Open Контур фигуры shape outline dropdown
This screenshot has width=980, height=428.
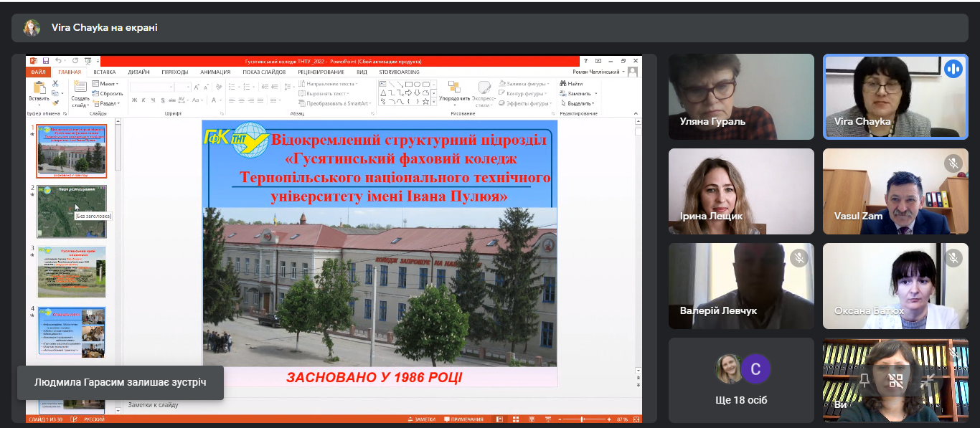tap(523, 94)
